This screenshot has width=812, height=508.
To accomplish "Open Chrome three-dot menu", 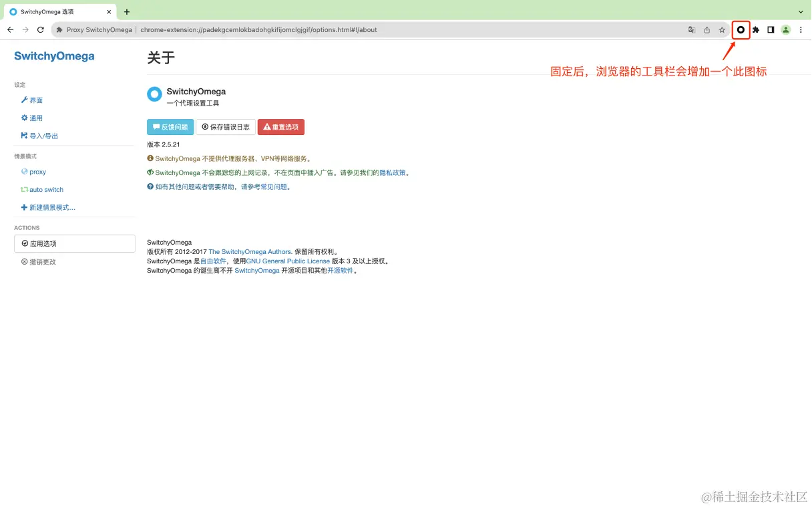I will 801,29.
